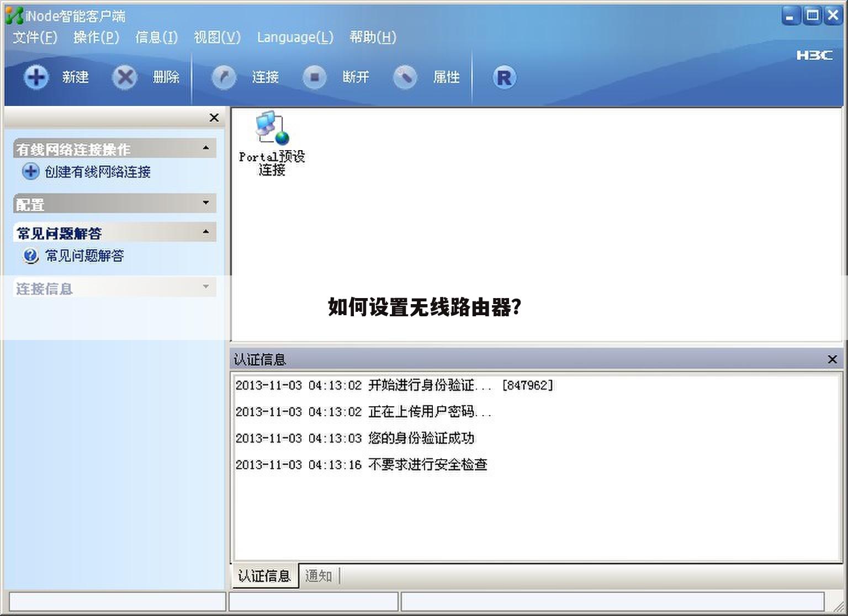Click the 断开 stop icon
Image resolution: width=848 pixels, height=616 pixels.
coord(315,77)
